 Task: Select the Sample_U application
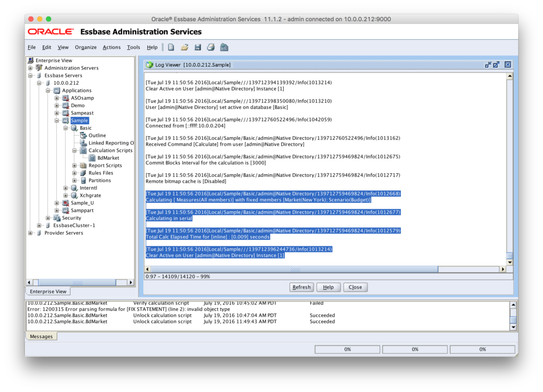pyautogui.click(x=82, y=203)
